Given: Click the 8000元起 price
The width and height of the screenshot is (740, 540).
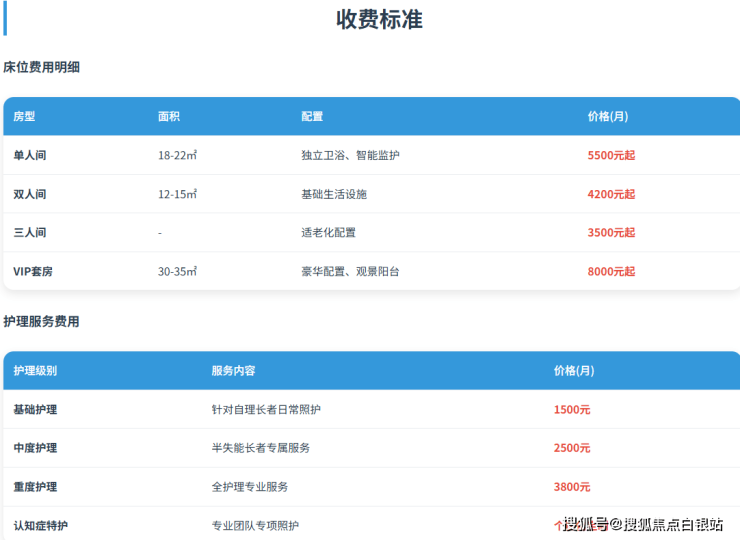Looking at the screenshot, I should click(x=611, y=272).
